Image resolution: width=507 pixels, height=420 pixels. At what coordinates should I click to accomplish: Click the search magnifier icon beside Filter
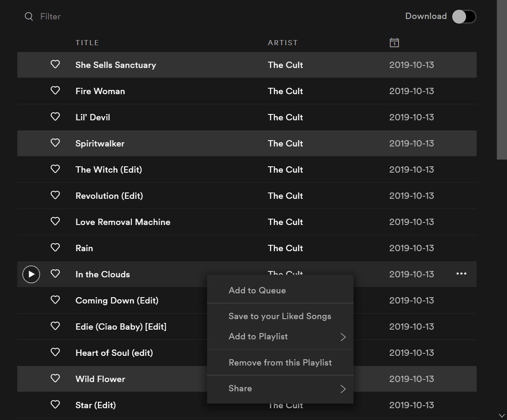coord(29,16)
